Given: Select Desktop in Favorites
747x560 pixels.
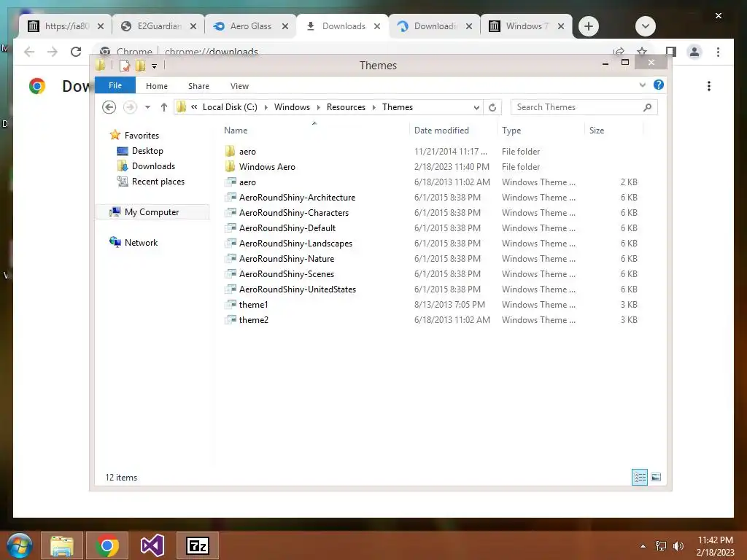Looking at the screenshot, I should pos(147,151).
